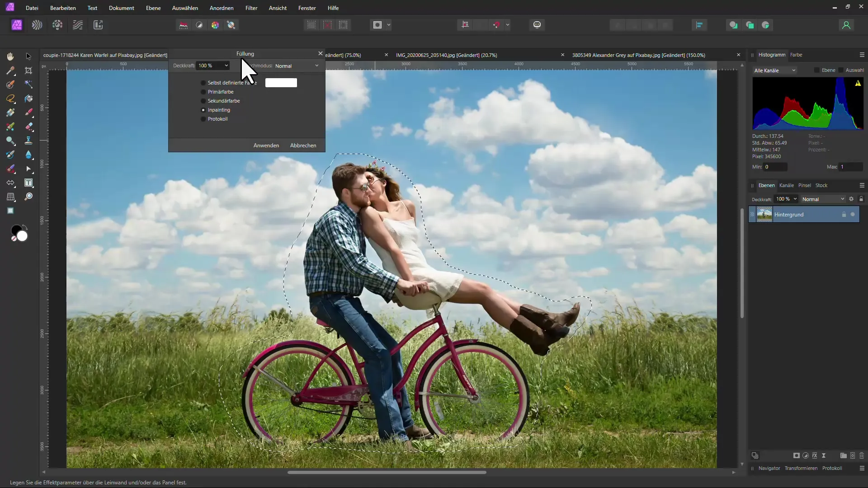The width and height of the screenshot is (868, 488).
Task: Open the Liquify Persona
Action: [x=37, y=25]
